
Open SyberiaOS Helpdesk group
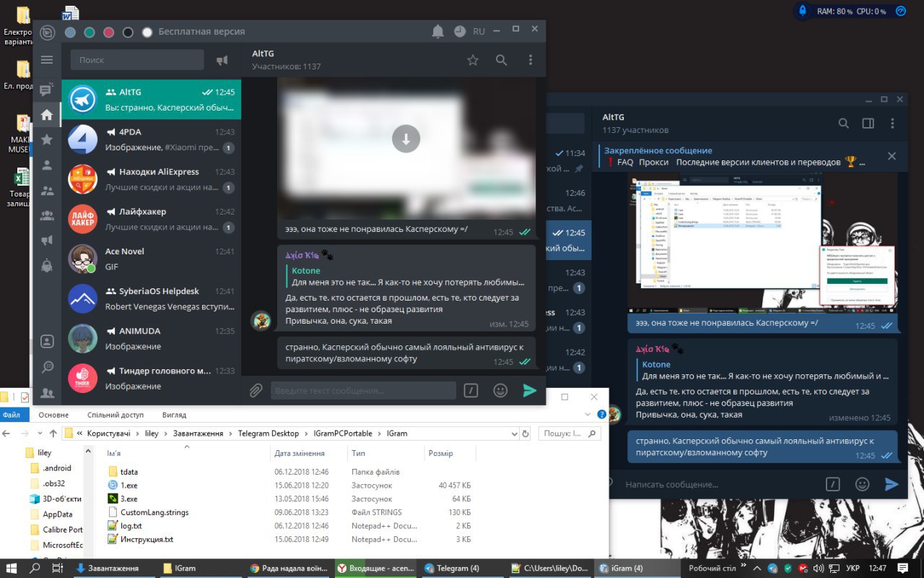tap(151, 298)
